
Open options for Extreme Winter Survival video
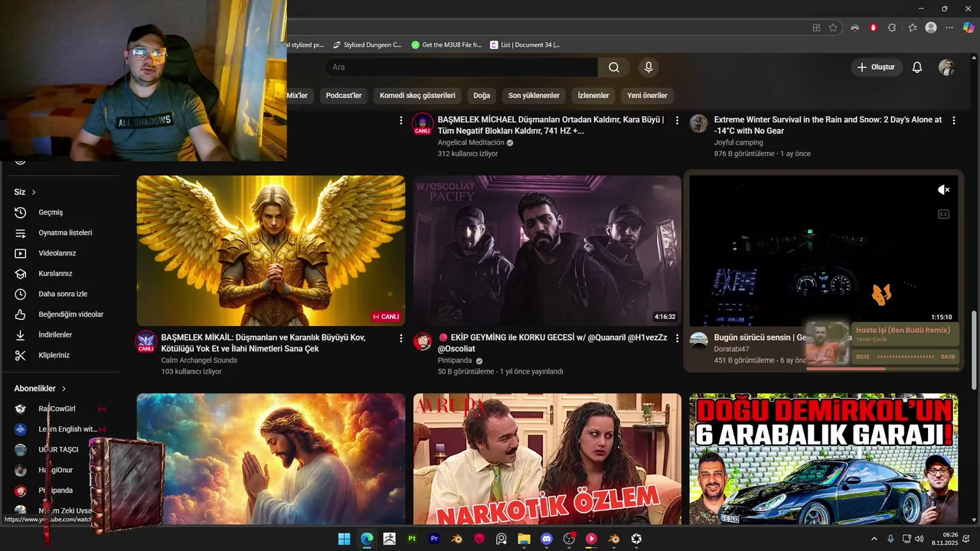tap(954, 120)
